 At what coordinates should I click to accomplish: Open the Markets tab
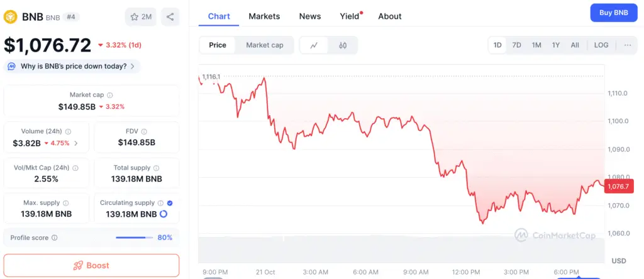click(264, 16)
